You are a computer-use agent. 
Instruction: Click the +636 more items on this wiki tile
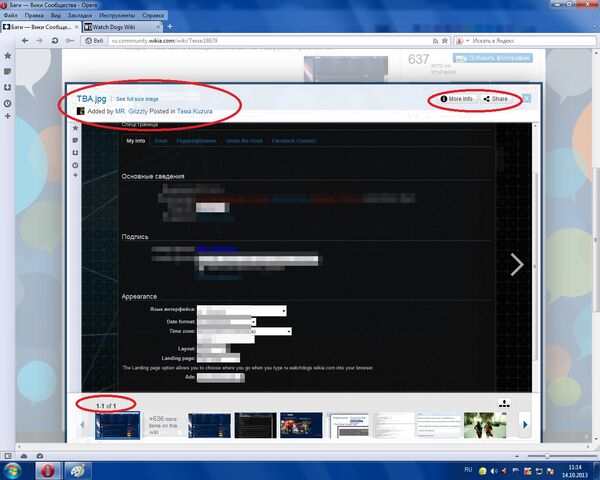[x=163, y=425]
